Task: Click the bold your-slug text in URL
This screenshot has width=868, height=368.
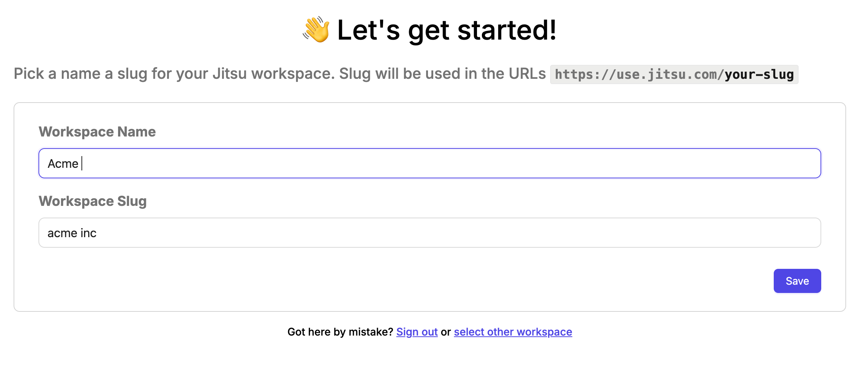Action: point(759,74)
